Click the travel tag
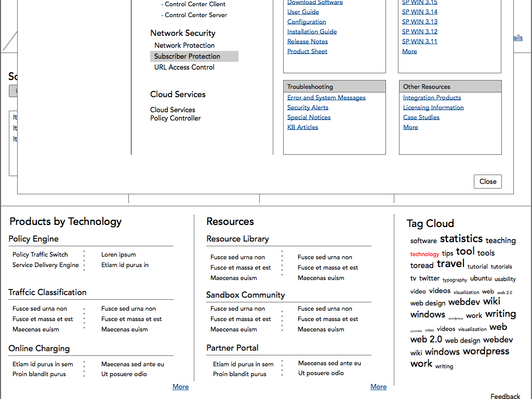Viewport: 532px width, 399px height. pos(450,263)
